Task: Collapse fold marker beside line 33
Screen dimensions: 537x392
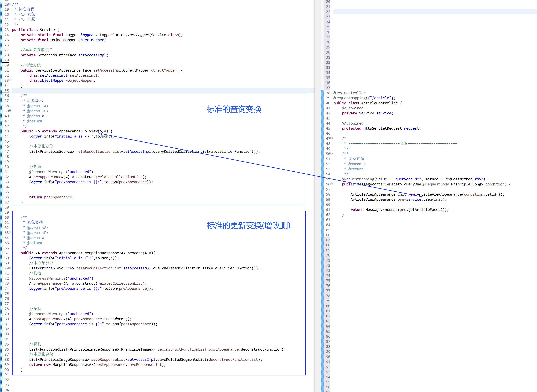Action: [10, 80]
